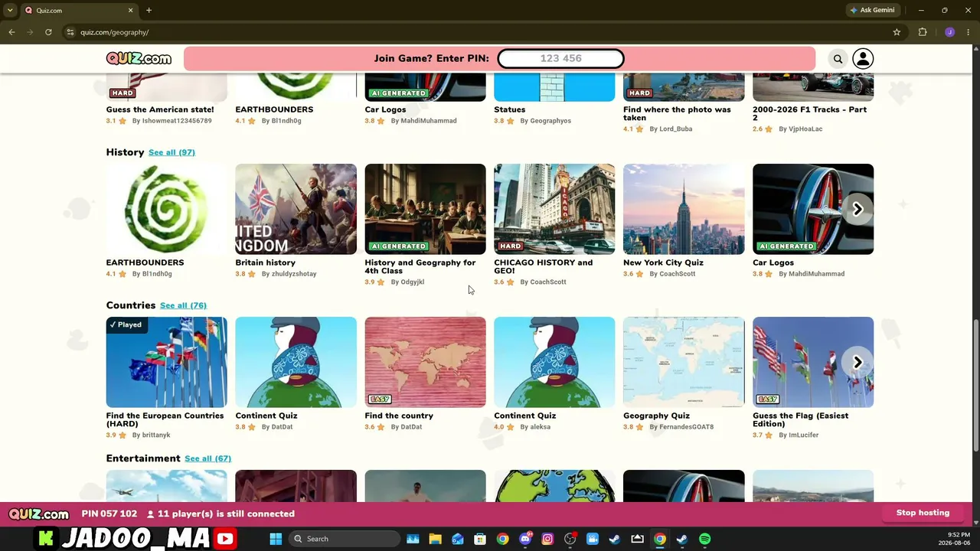Open the Geography Quiz map thumbnail
The height and width of the screenshot is (551, 980).
pyautogui.click(x=684, y=362)
